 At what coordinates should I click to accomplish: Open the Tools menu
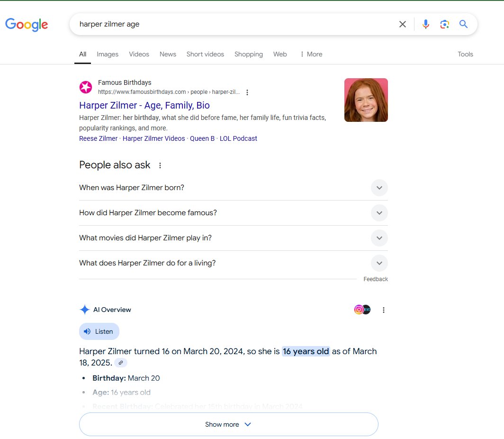pyautogui.click(x=465, y=54)
